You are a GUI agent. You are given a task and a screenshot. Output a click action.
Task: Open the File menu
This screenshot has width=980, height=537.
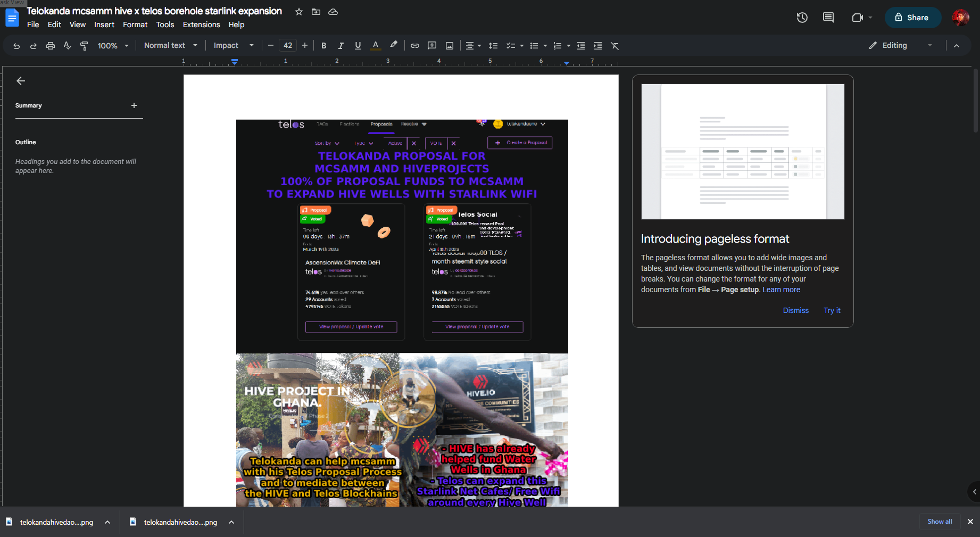pyautogui.click(x=33, y=24)
